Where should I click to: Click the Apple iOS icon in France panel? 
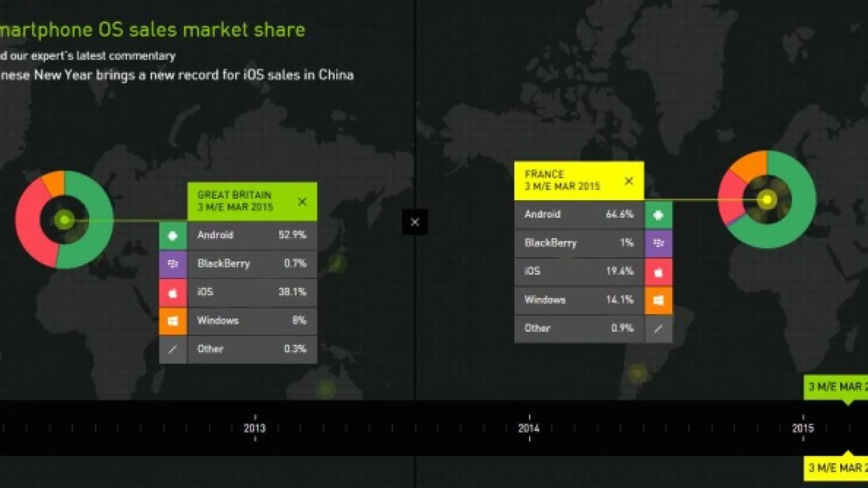tap(658, 272)
